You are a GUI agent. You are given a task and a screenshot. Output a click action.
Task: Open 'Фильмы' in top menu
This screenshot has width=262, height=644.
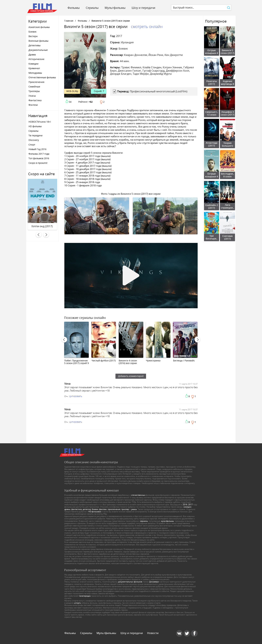click(73, 8)
